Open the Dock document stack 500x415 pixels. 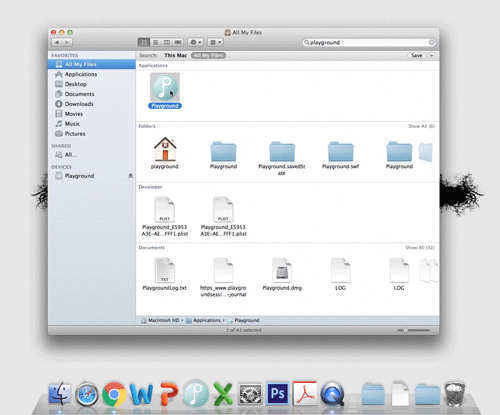click(x=400, y=394)
